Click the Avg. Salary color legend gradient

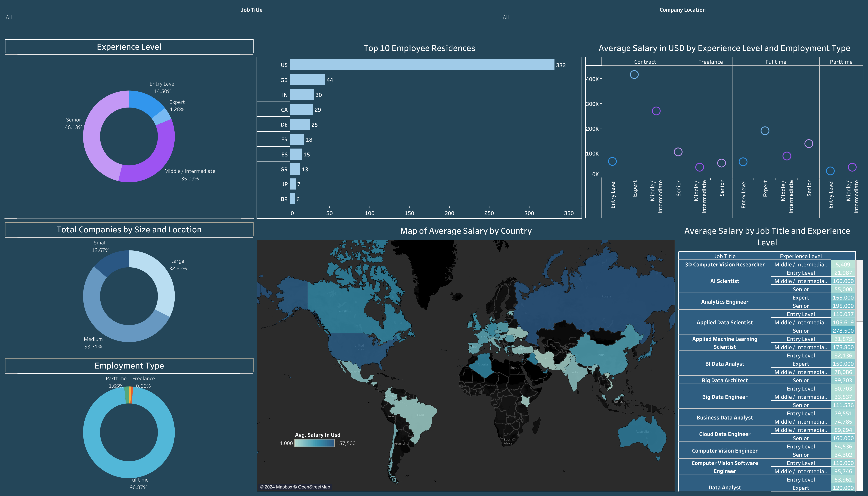coord(314,443)
